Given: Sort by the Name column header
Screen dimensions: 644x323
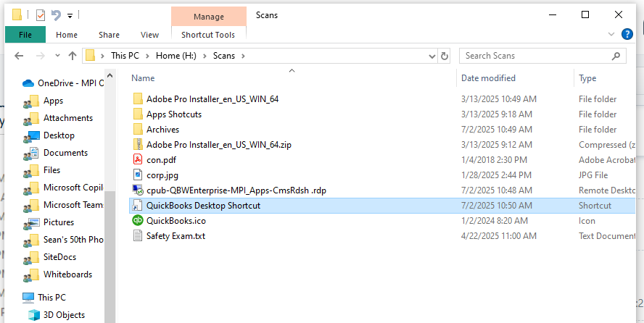Looking at the screenshot, I should pyautogui.click(x=143, y=78).
